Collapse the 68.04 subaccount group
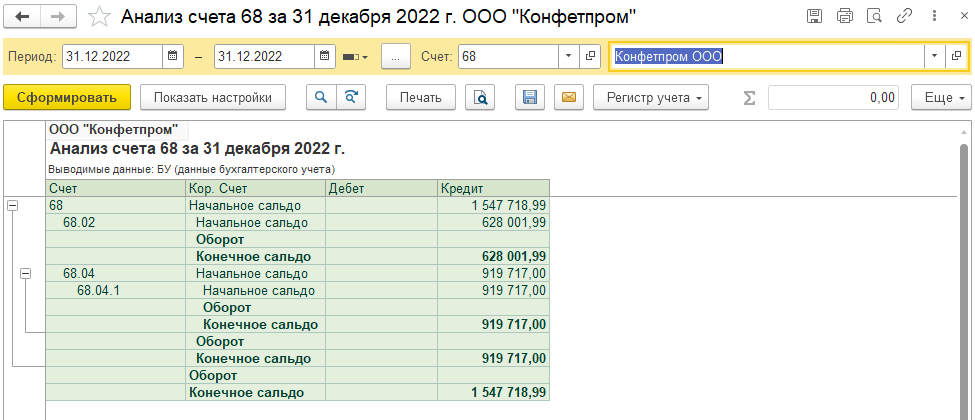This screenshot has height=420, width=975. click(x=26, y=273)
